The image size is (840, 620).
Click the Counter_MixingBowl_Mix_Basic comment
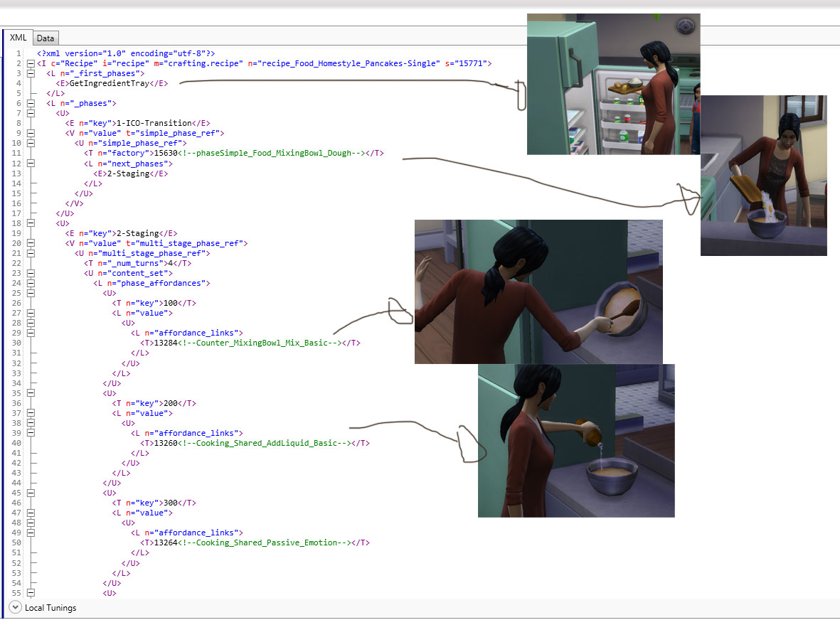(260, 343)
